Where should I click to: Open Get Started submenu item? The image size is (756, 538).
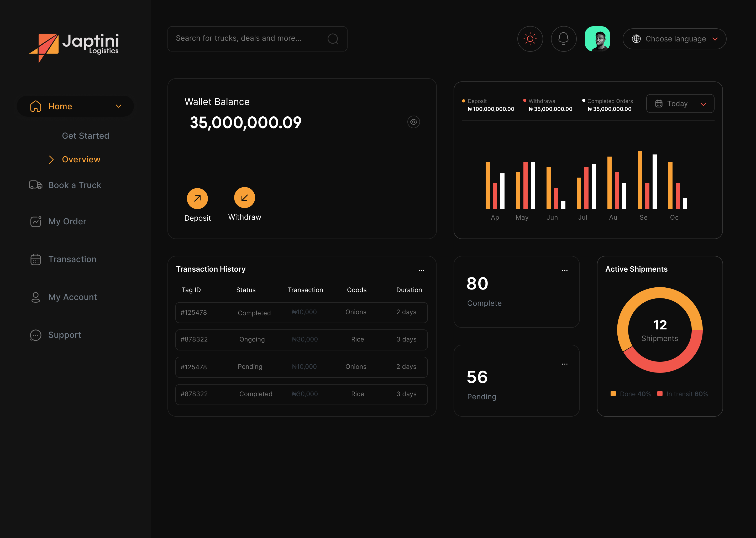85,136
